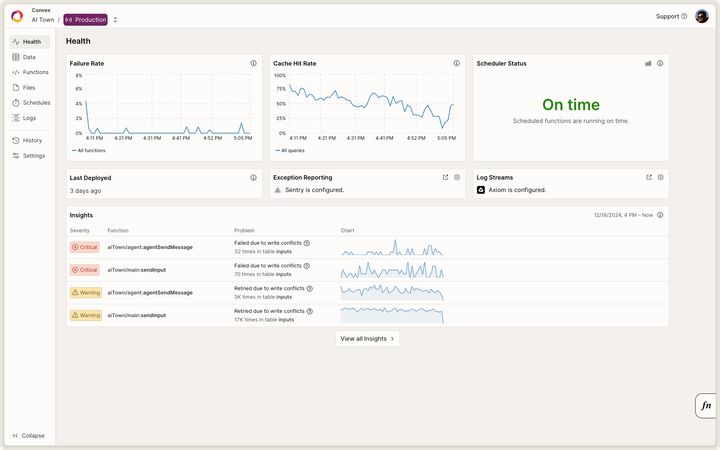720x450 pixels.
Task: Click View all Insights button
Action: pyautogui.click(x=367, y=339)
